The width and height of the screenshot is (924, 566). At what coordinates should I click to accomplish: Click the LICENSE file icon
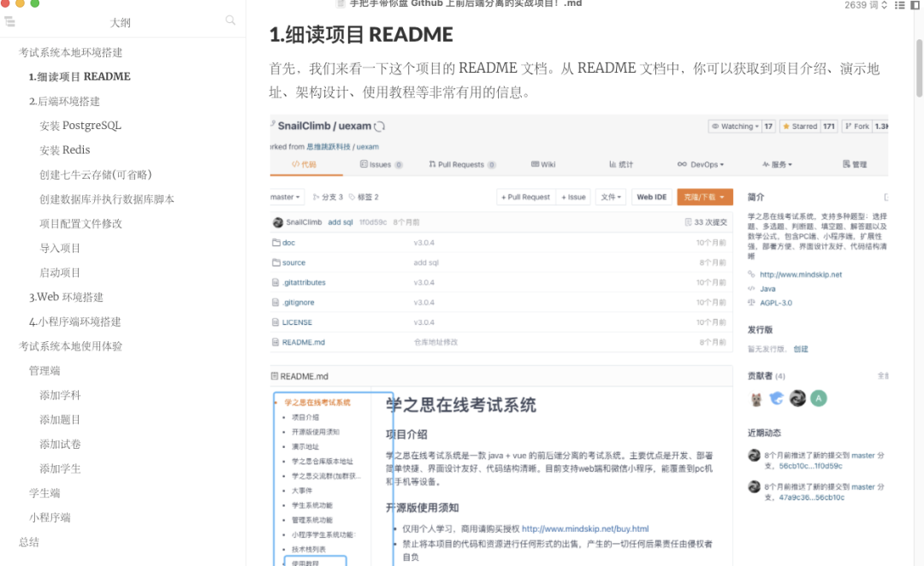[275, 322]
